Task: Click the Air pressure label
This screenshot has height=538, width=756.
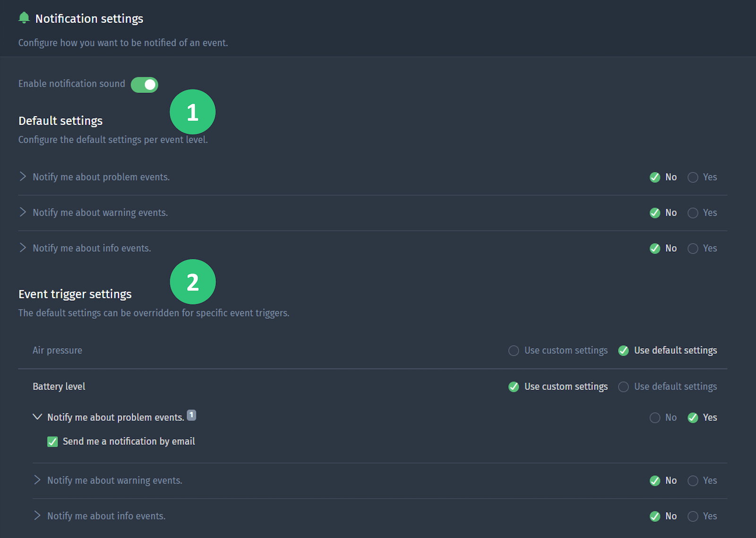Action: click(x=57, y=350)
